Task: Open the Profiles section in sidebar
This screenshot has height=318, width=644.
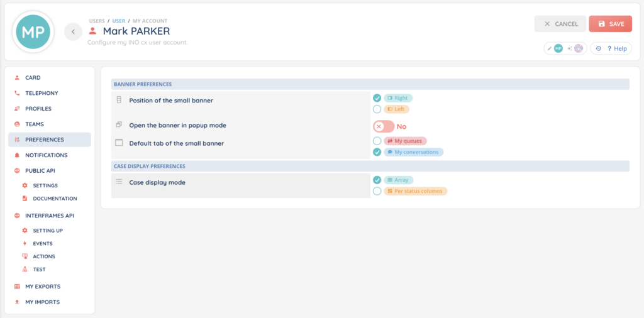Action: click(38, 109)
